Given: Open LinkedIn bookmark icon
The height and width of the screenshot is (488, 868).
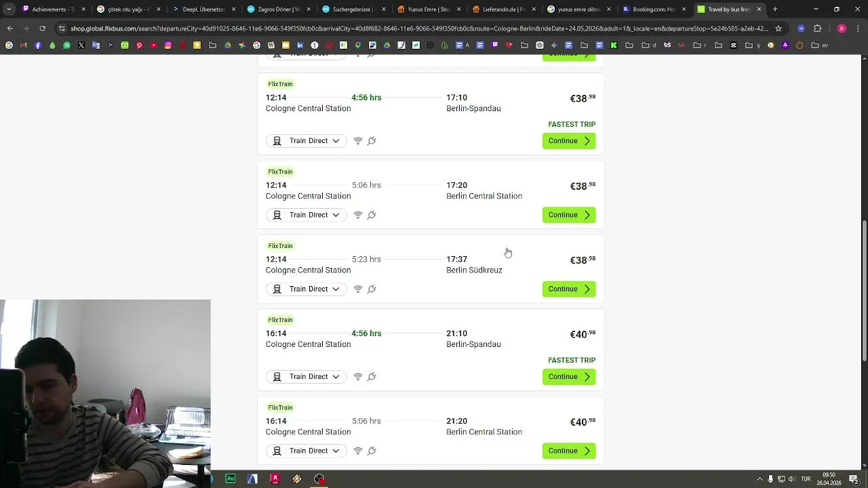Looking at the screenshot, I should pos(300,45).
